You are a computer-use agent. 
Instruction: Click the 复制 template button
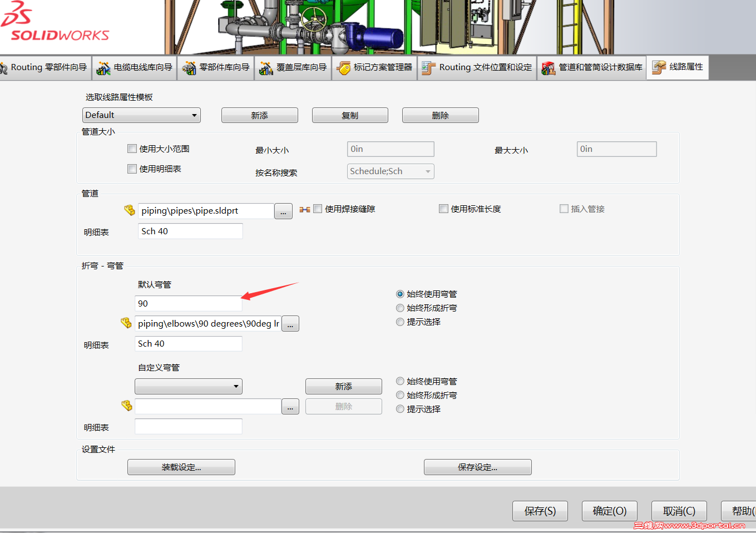coord(350,115)
